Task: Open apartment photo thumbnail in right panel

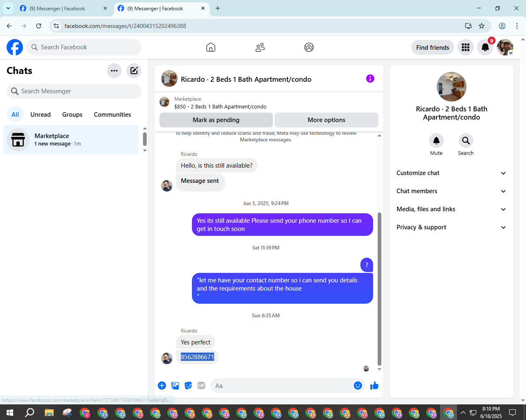Action: pyautogui.click(x=452, y=87)
